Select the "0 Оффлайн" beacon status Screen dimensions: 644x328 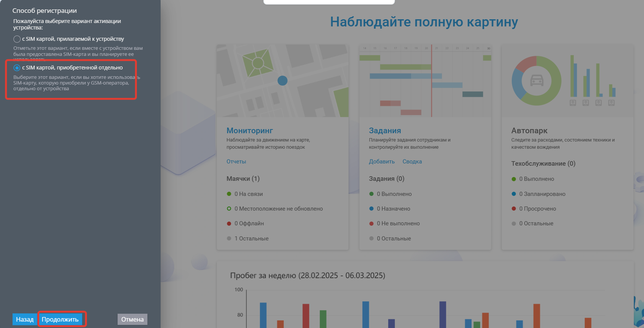coord(249,223)
